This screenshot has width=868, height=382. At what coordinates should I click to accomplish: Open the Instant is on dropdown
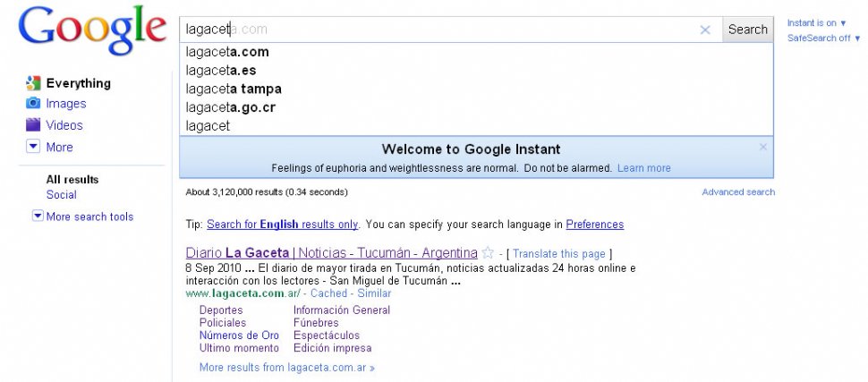point(817,22)
